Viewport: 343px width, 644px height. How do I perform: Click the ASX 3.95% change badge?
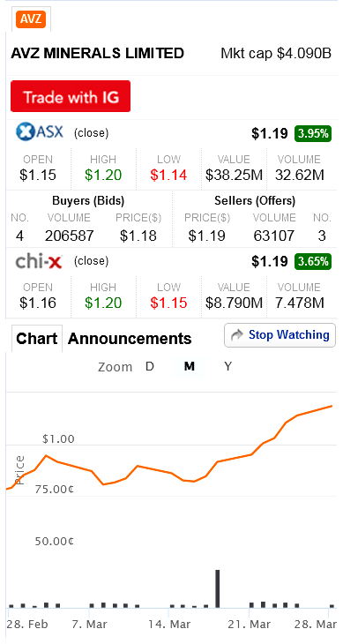313,133
